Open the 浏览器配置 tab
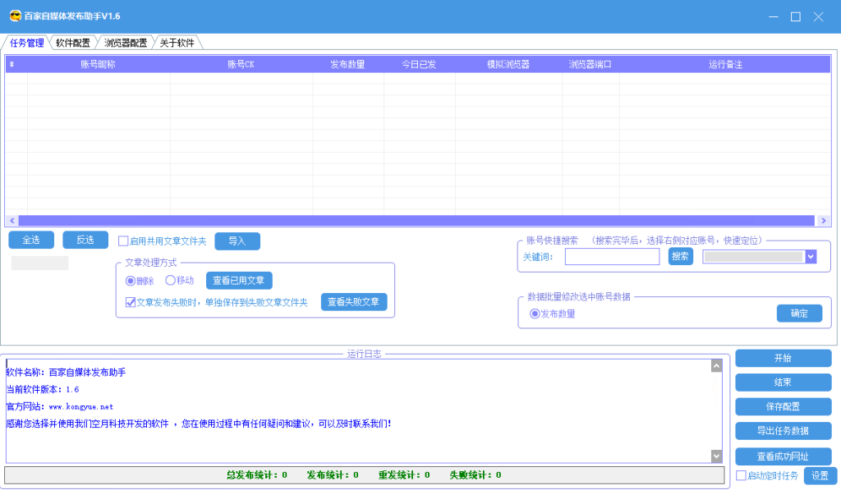Image resolution: width=841 pixels, height=504 pixels. [x=126, y=43]
